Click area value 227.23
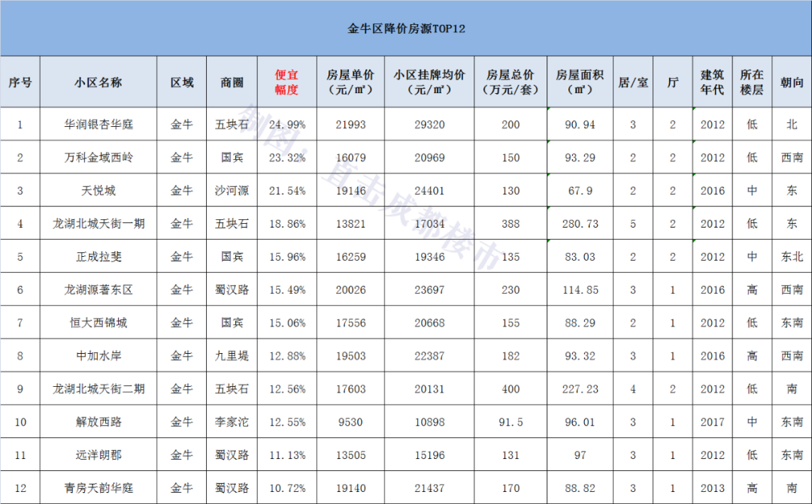This screenshot has height=504, width=812. 580,389
